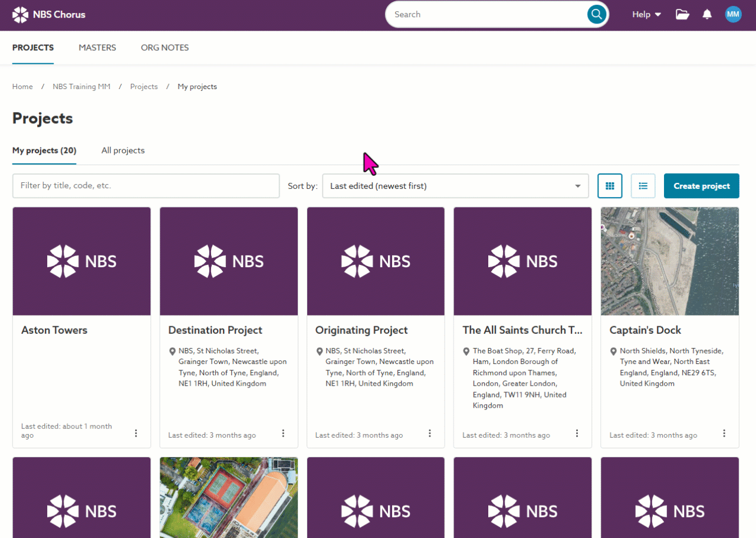Switch to grid view
Screen dimensions: 756x538
pos(610,186)
